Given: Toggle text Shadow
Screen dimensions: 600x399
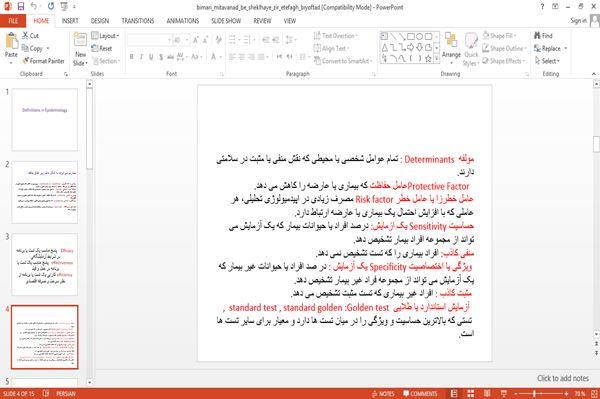Looking at the screenshot, I should (161, 57).
